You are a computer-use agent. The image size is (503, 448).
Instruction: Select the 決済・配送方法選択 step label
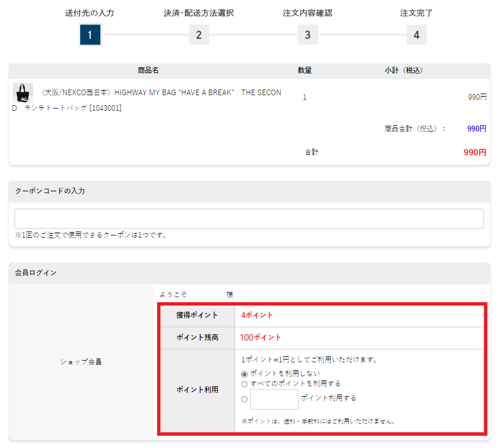click(x=199, y=13)
